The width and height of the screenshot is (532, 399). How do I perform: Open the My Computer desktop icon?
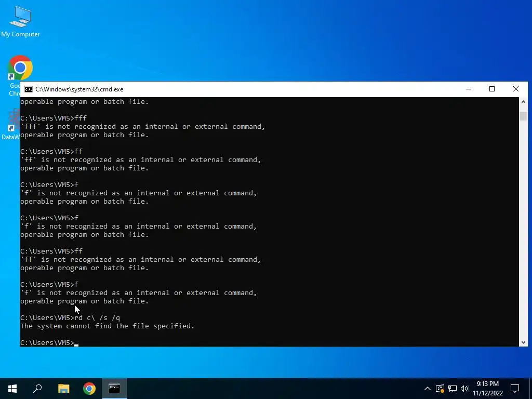pyautogui.click(x=20, y=21)
